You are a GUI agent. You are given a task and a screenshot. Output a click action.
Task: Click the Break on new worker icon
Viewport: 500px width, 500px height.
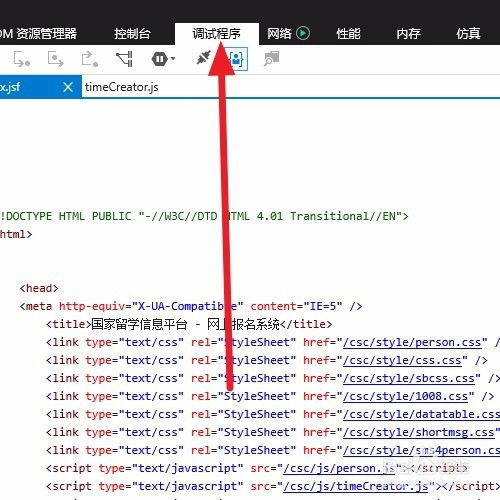(x=124, y=59)
